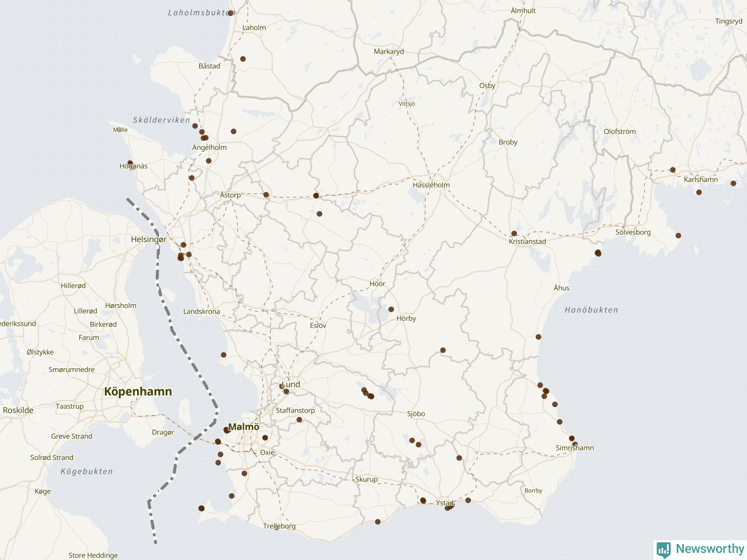The height and width of the screenshot is (560, 747).
Task: Click the Staffanstorp label
Action: 295,410
